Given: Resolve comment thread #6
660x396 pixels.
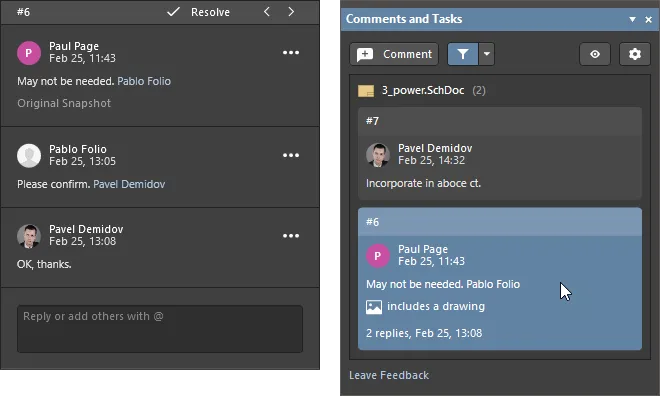Looking at the screenshot, I should click(198, 12).
